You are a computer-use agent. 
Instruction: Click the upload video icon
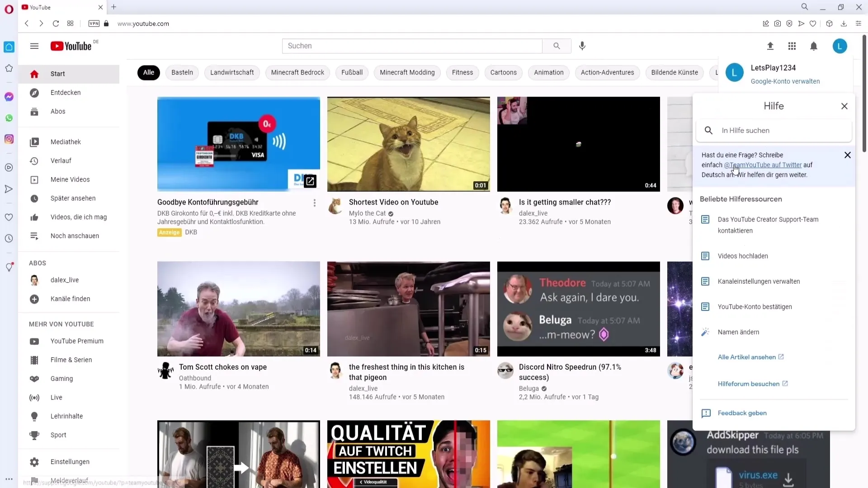pos(769,46)
